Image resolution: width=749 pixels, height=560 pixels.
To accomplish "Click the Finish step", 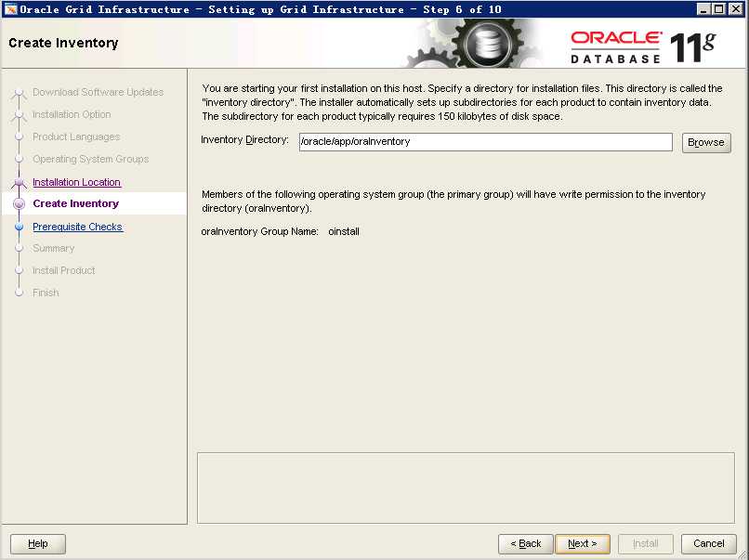I will pyautogui.click(x=46, y=293).
